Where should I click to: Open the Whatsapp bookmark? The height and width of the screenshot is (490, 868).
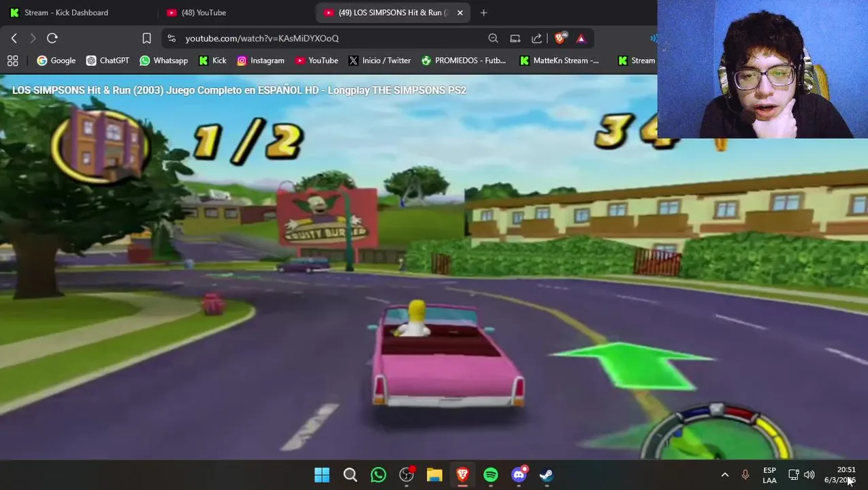click(x=163, y=61)
